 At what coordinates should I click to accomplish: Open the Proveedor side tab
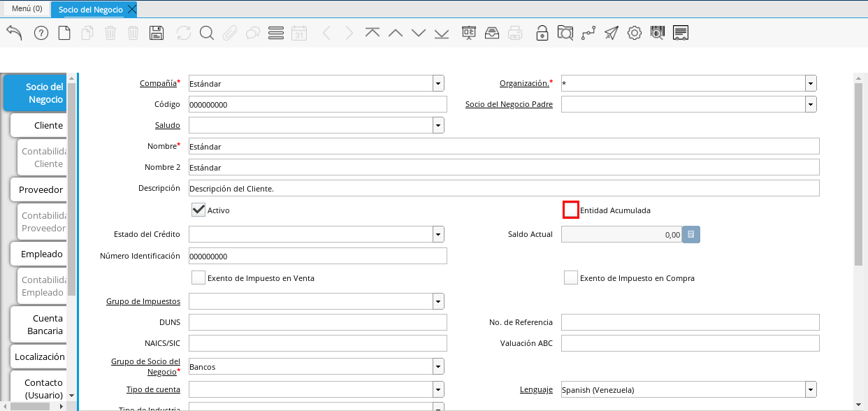(38, 189)
